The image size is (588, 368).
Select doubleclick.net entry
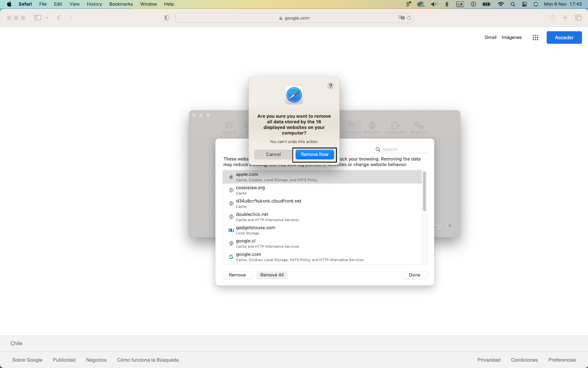322,217
